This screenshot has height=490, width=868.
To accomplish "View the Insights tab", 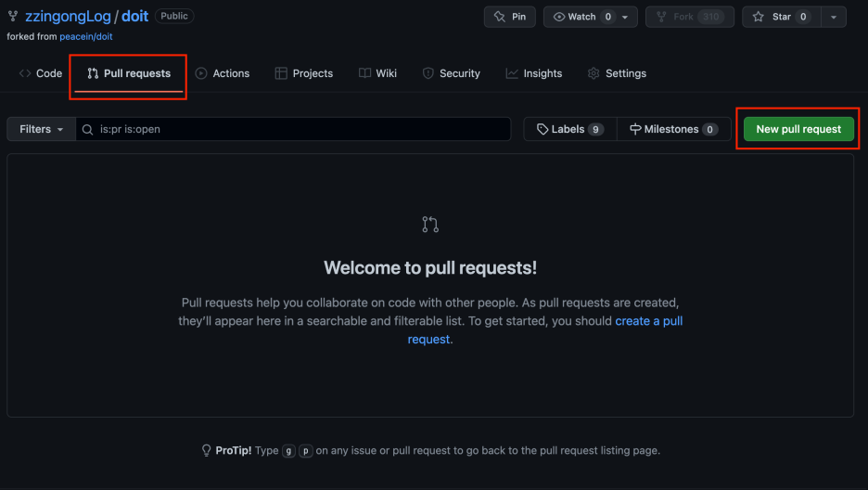I will click(x=533, y=73).
